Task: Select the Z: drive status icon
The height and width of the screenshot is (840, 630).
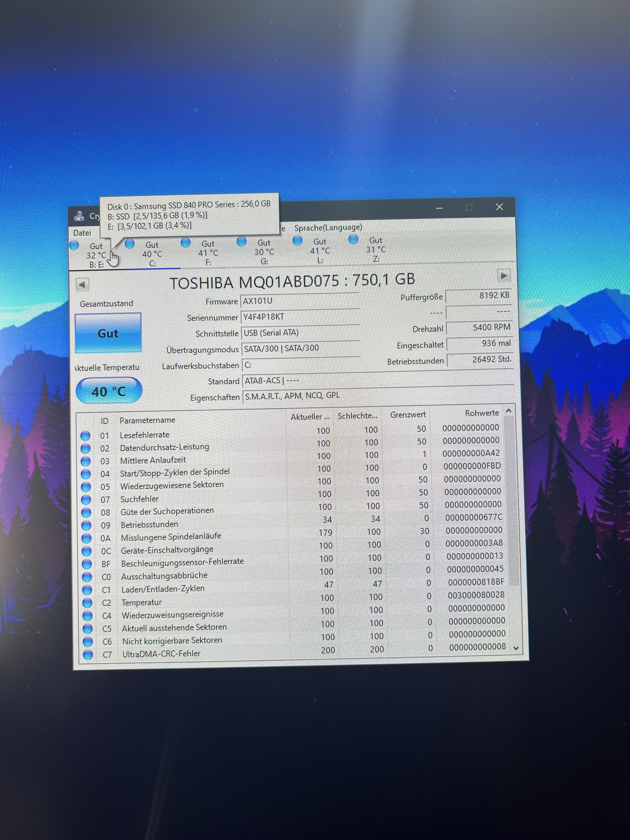Action: pyautogui.click(x=353, y=239)
